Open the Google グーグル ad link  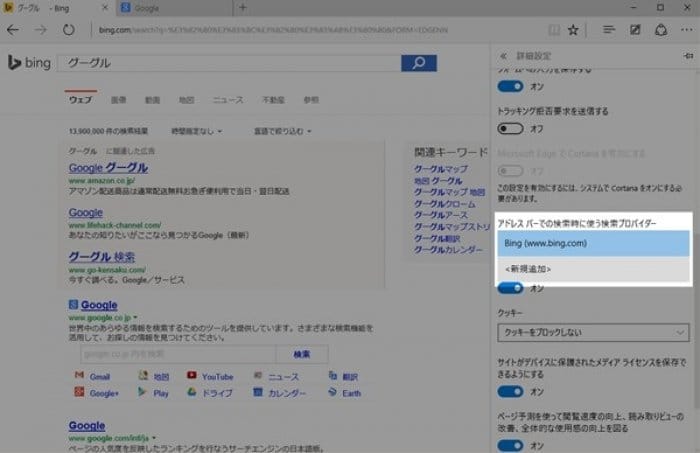pos(108,168)
